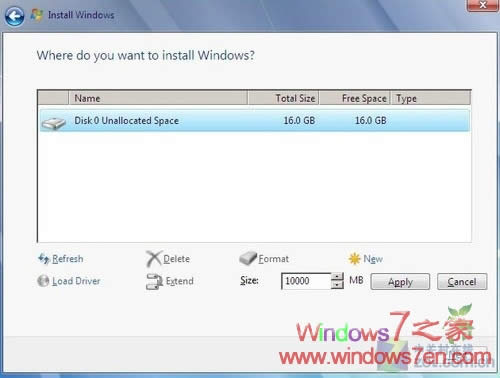Cancel the new partition creation
The height and width of the screenshot is (378, 500).
tap(462, 282)
